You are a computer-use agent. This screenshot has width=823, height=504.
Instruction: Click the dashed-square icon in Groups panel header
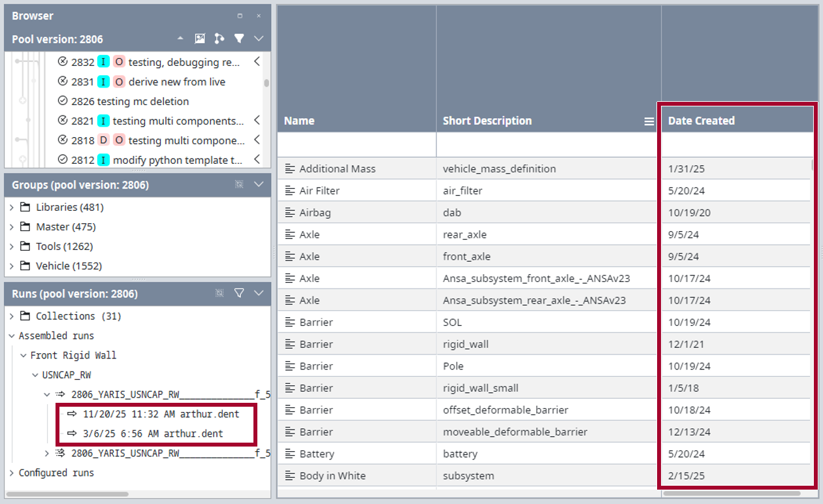(x=239, y=185)
